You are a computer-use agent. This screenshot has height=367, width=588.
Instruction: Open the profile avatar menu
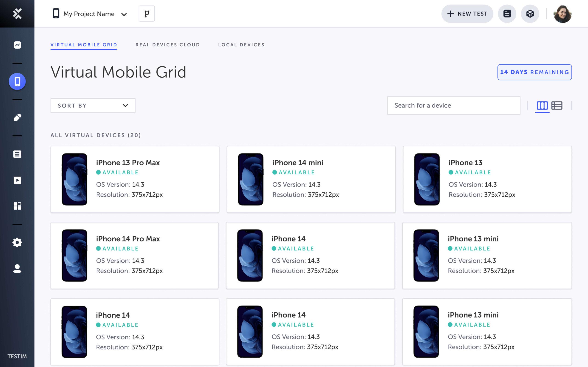[563, 14]
